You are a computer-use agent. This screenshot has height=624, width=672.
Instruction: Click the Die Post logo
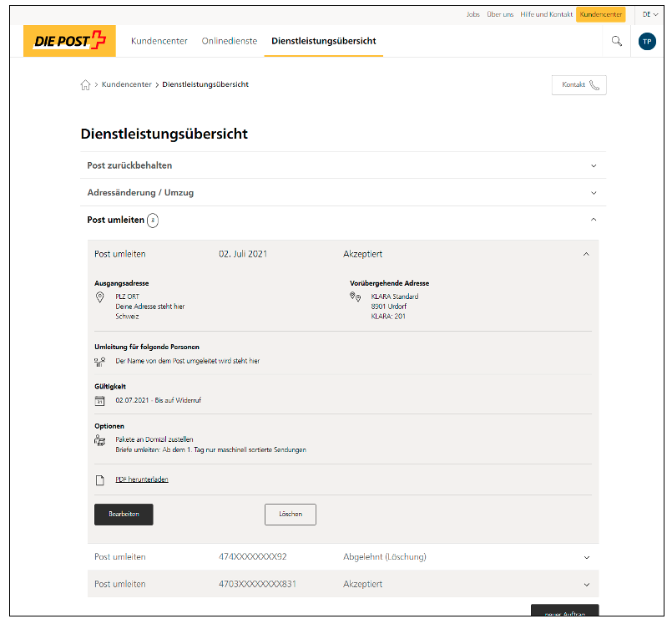[x=69, y=40]
